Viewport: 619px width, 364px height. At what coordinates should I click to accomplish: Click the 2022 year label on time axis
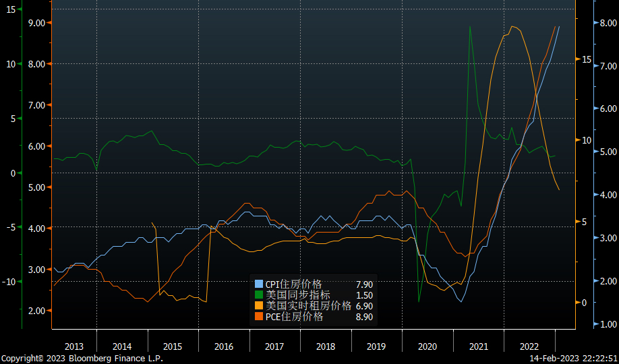tap(529, 346)
